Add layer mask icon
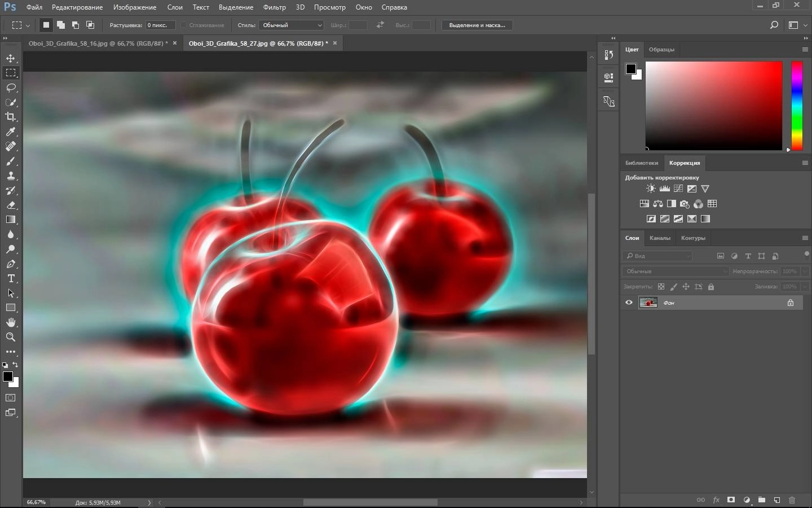 (x=731, y=500)
